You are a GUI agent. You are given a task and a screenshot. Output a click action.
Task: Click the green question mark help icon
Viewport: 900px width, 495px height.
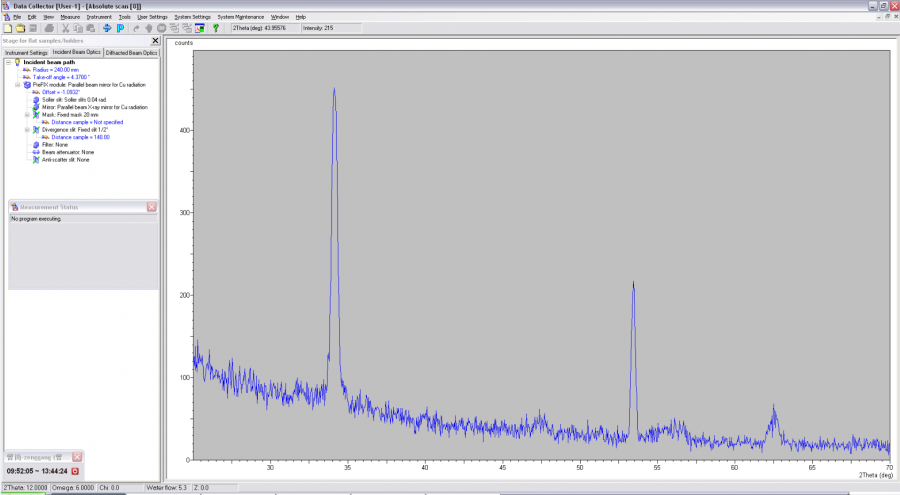[216, 28]
